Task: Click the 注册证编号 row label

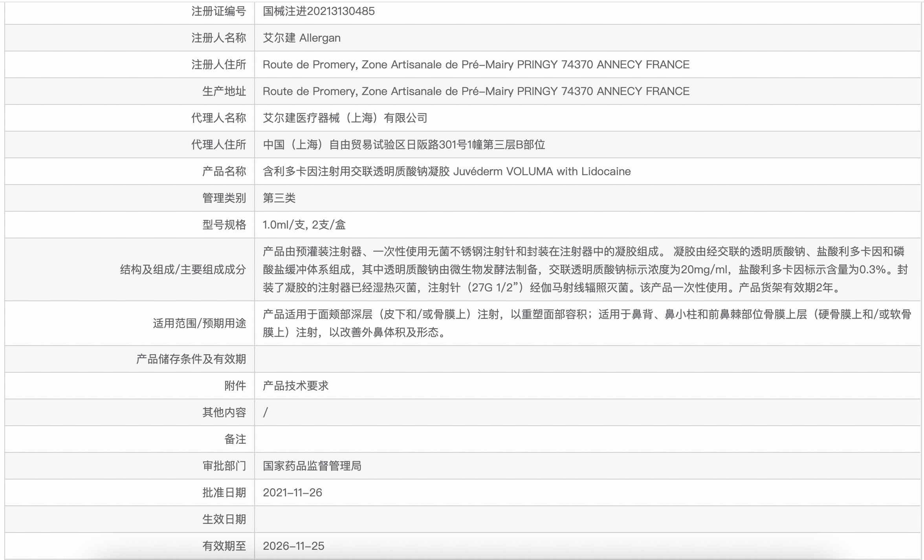Action: click(218, 11)
